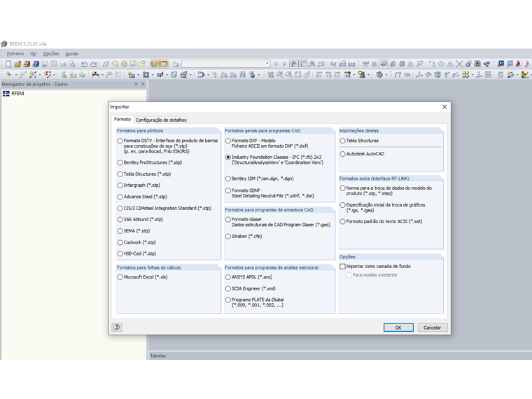Click the view in X direction icon
This screenshot has height=399, width=532.
[x=319, y=75]
